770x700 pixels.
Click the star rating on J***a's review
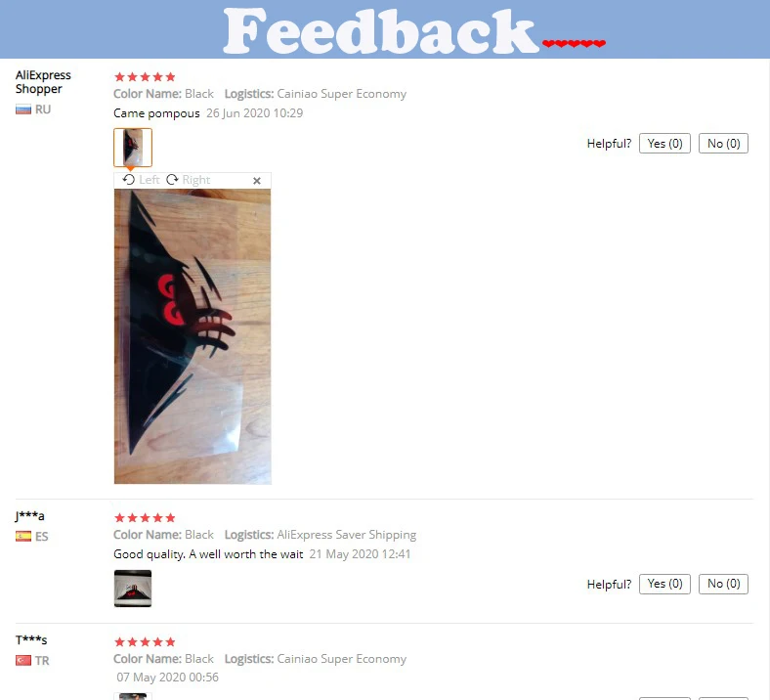(x=145, y=518)
